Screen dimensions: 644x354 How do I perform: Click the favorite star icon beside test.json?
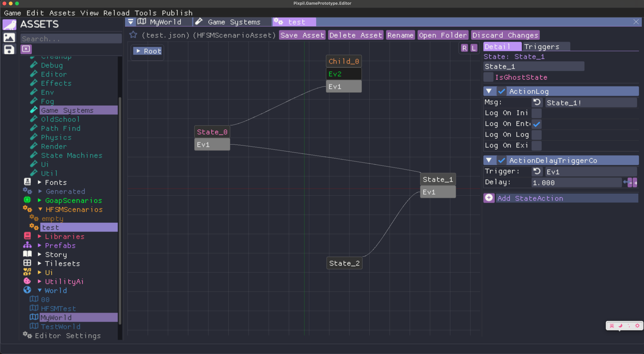pyautogui.click(x=133, y=35)
